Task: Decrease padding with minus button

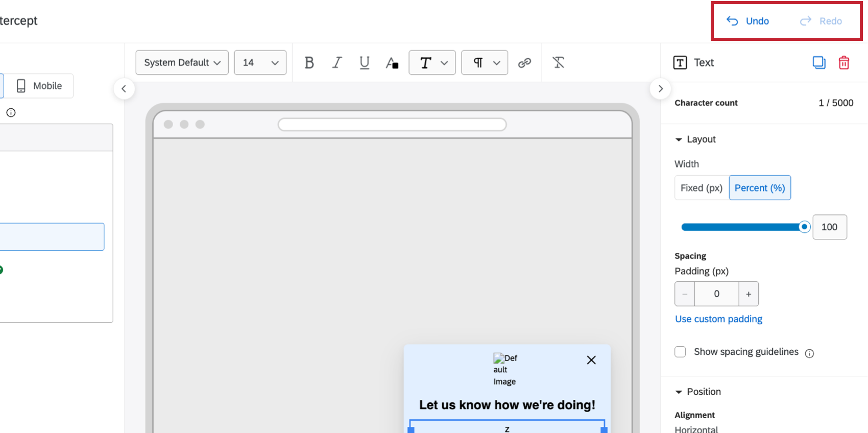Action: [x=685, y=294]
